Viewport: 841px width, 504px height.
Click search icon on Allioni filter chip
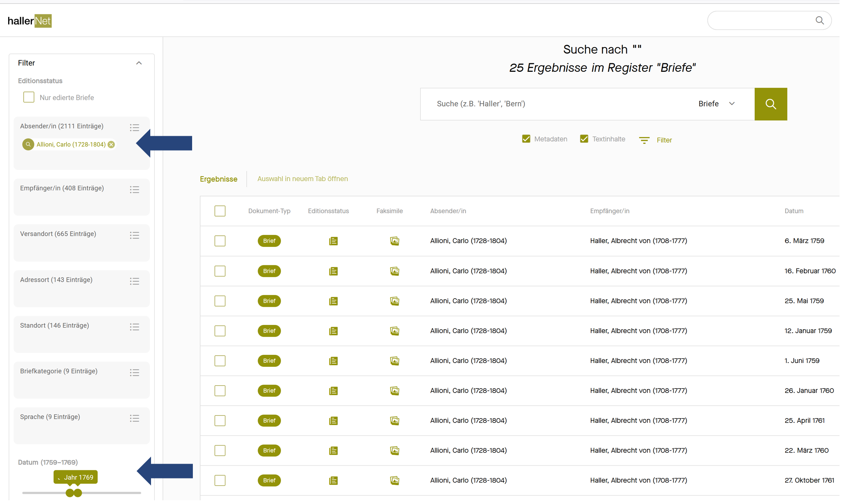(x=28, y=145)
